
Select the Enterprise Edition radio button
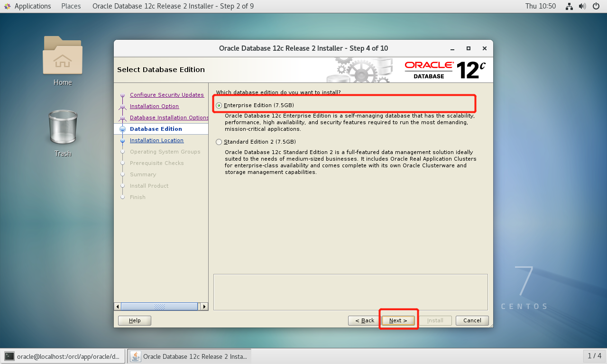(x=219, y=105)
